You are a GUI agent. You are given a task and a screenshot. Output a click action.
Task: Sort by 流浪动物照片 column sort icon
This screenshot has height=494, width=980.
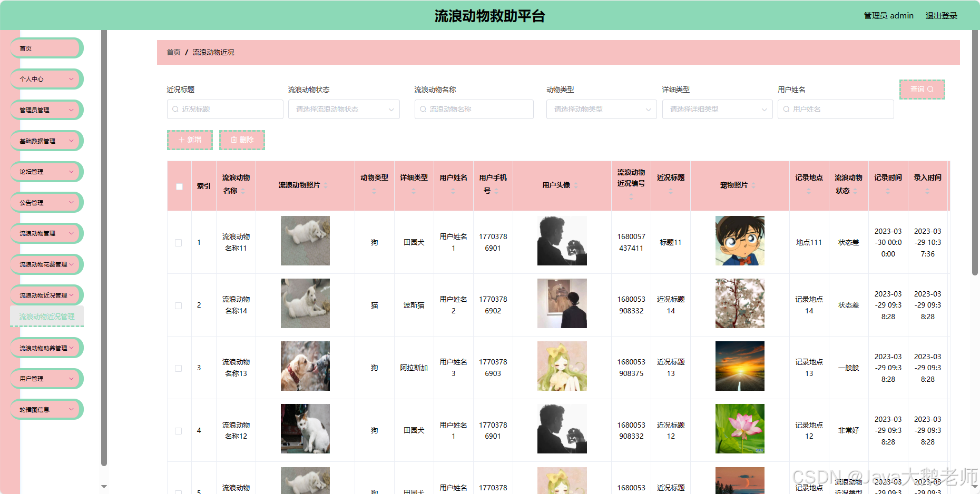tap(326, 185)
